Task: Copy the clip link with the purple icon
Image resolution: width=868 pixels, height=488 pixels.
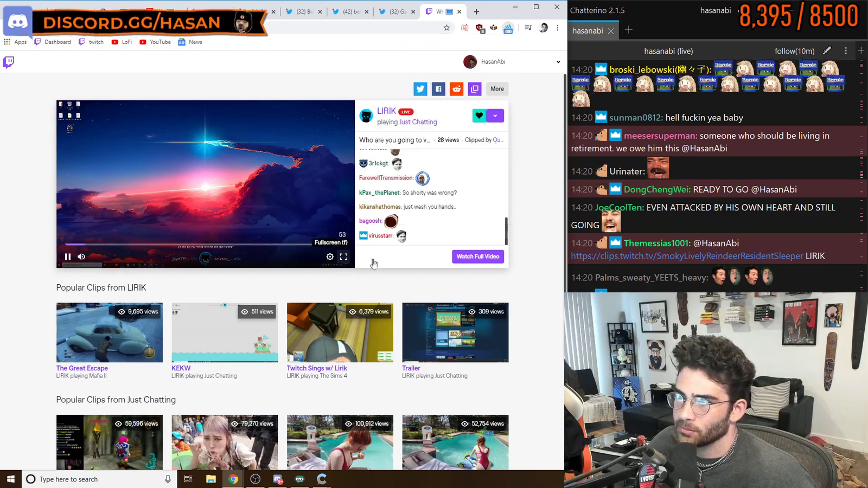Action: 475,89
